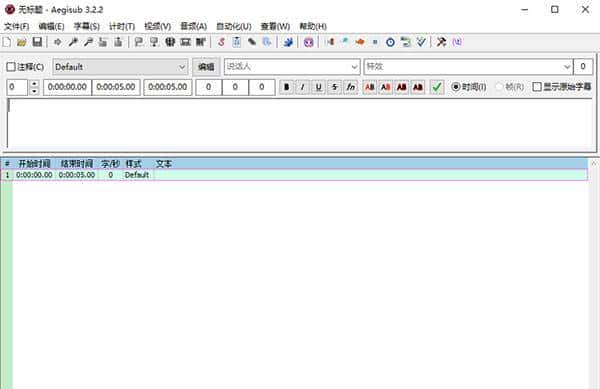This screenshot has height=389, width=600.
Task: Set outline color with third AB button
Action: 401,87
